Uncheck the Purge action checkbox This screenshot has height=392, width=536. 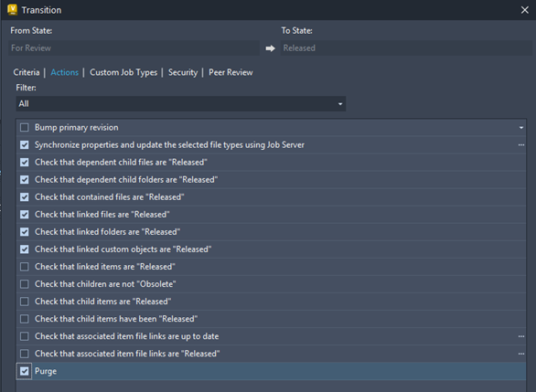(x=25, y=371)
